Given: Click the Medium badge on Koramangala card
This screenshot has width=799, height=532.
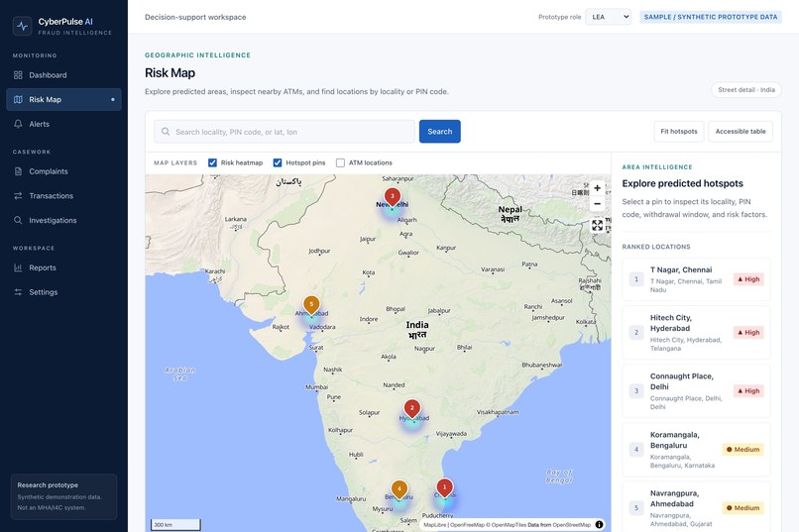Looking at the screenshot, I should point(742,450).
